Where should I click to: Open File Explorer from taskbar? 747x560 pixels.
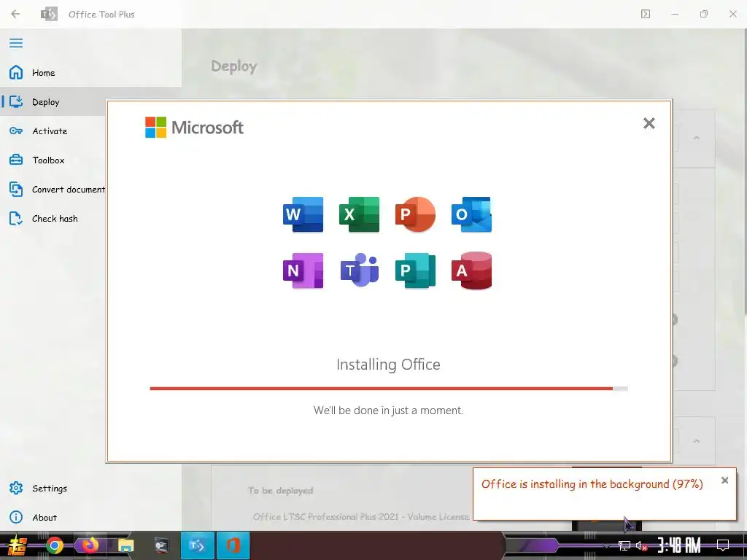[x=125, y=545]
